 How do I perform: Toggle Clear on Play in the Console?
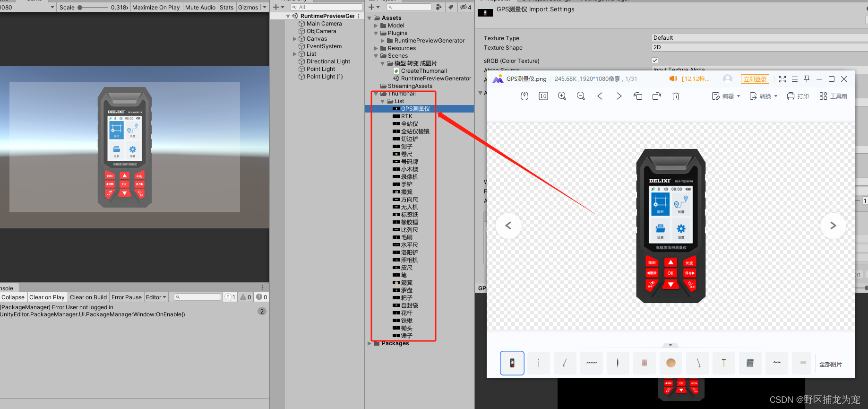[x=47, y=297]
